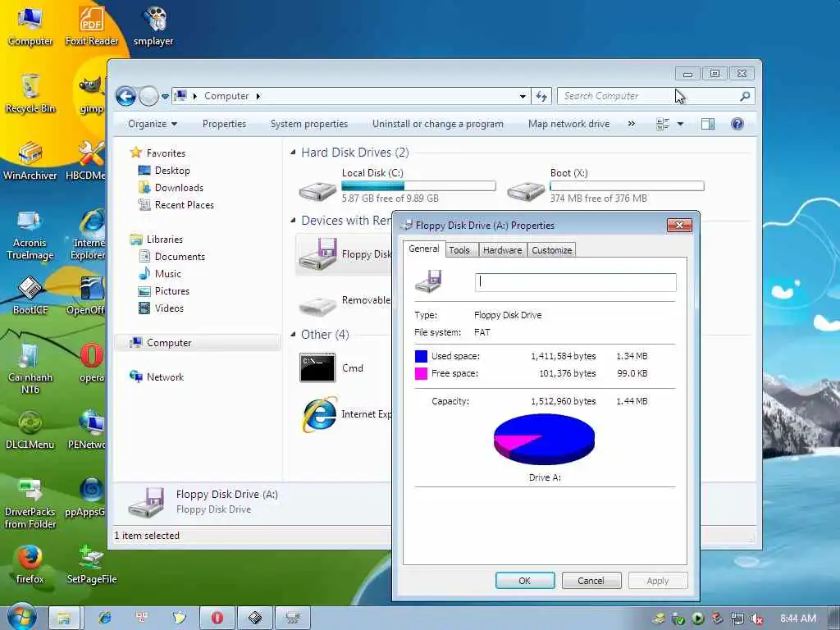This screenshot has width=840, height=630.
Task: Click the blue Used space swatch
Action: (x=421, y=356)
